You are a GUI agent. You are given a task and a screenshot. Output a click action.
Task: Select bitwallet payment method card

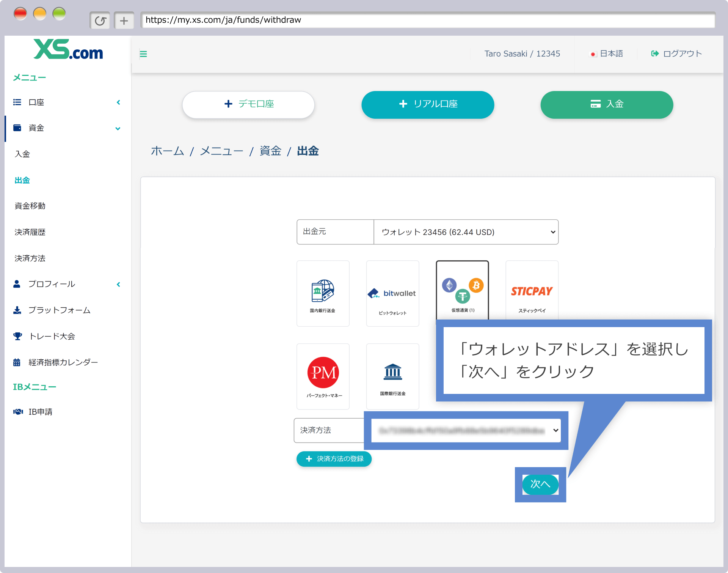393,293
